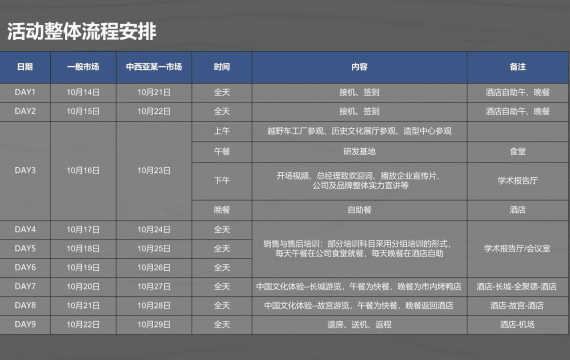Select the 越野车工厂参观 content cell
The width and height of the screenshot is (570, 360).
(359, 131)
